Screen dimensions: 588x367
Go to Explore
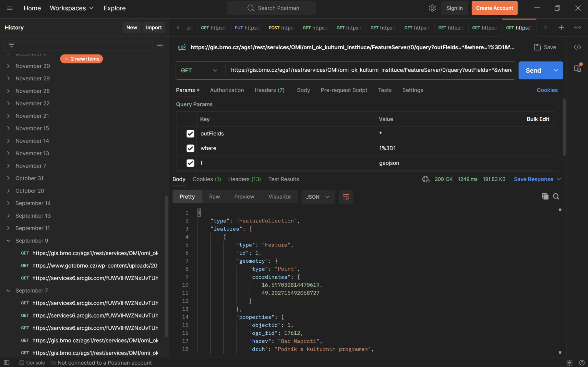coord(114,8)
